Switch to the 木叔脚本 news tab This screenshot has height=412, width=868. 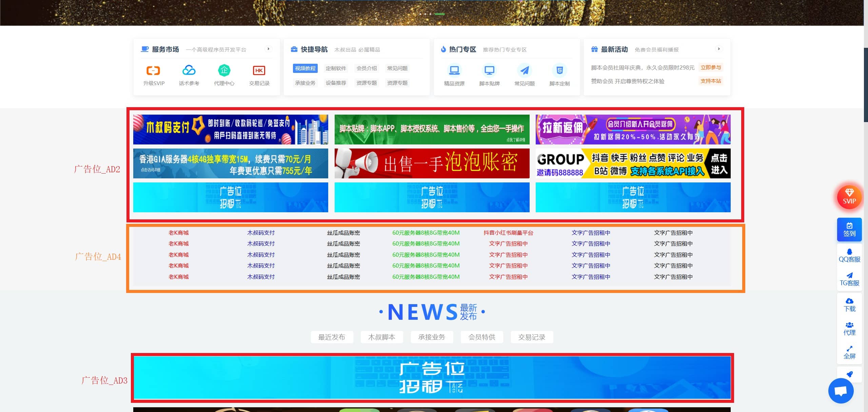pos(382,337)
